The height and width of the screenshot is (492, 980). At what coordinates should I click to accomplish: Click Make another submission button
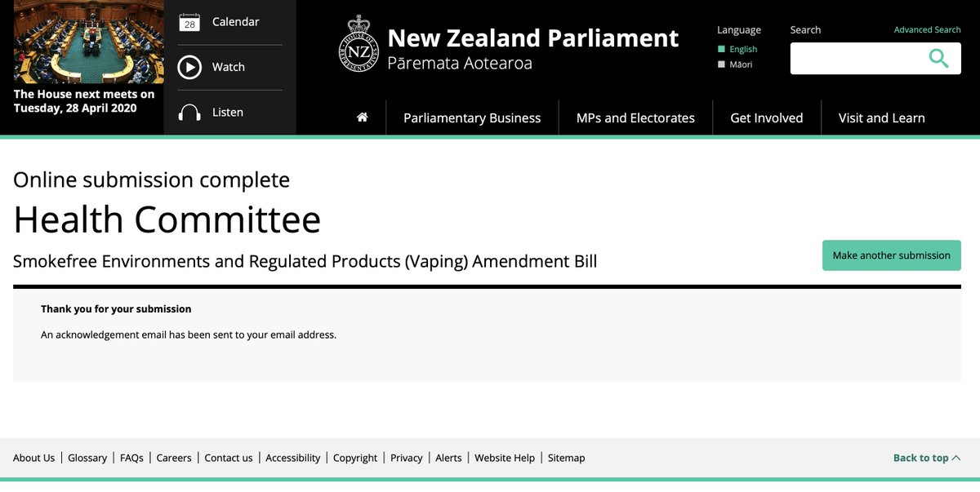(x=892, y=255)
